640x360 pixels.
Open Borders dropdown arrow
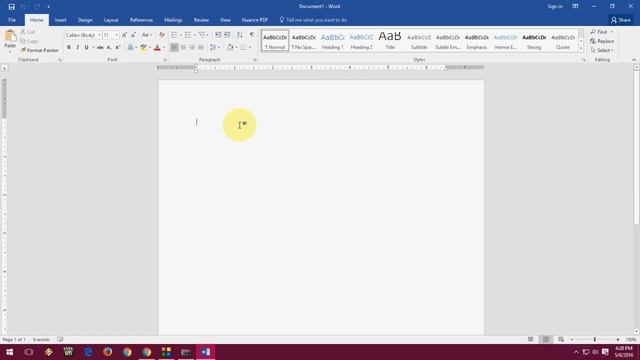(250, 48)
